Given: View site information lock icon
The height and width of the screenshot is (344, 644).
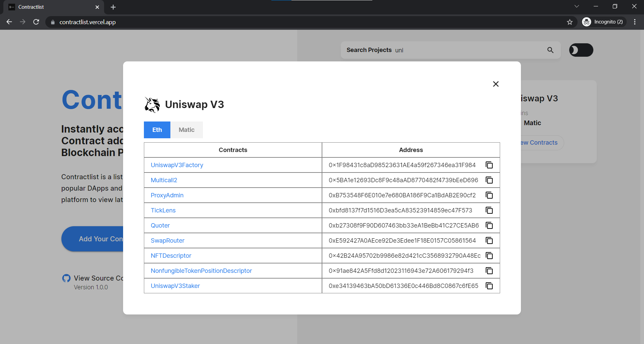Looking at the screenshot, I should [53, 22].
